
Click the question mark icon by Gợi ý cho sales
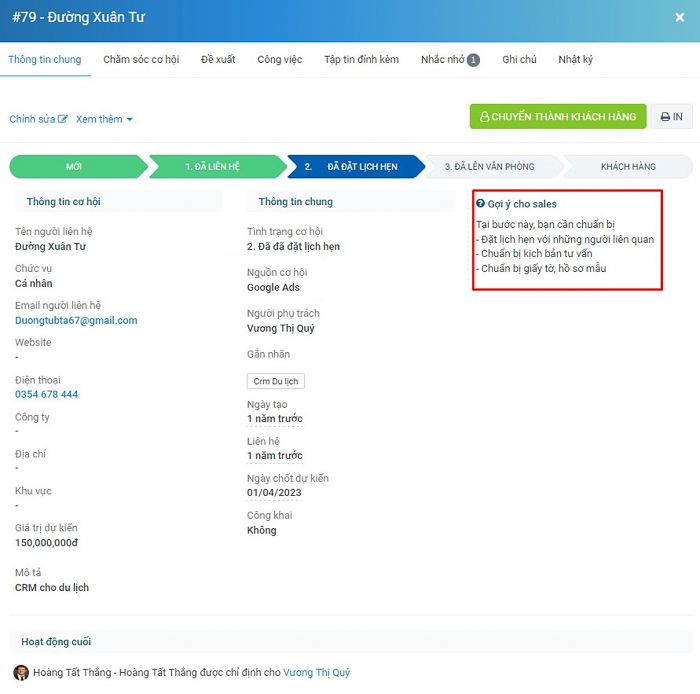480,204
